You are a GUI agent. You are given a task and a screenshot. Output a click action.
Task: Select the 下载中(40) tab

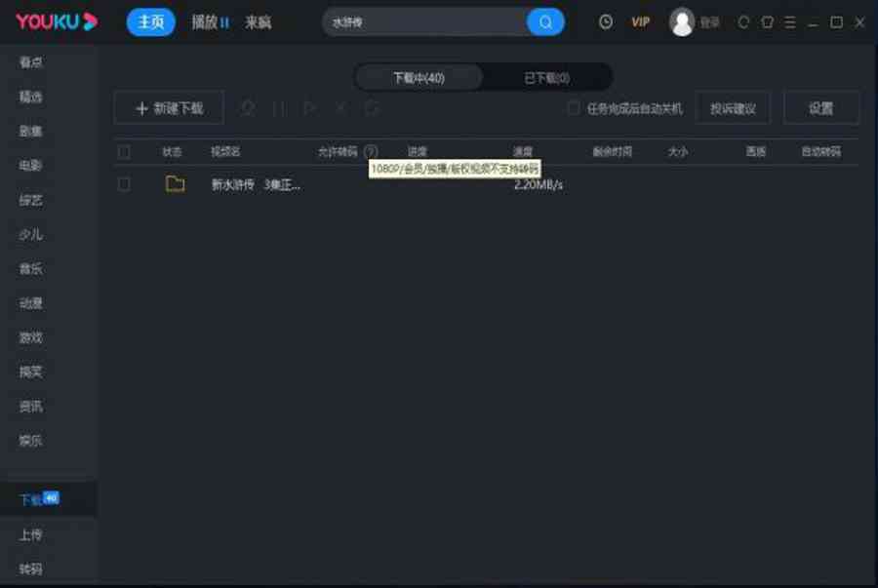pyautogui.click(x=419, y=78)
